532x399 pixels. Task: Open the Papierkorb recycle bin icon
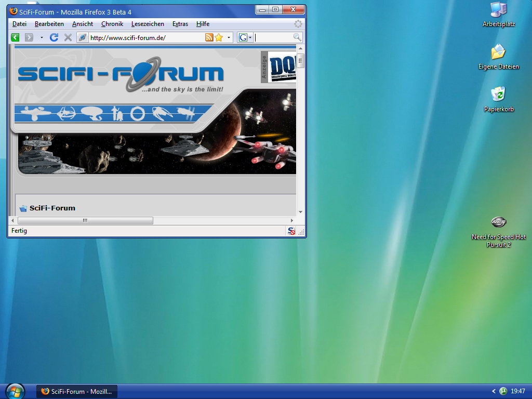click(x=498, y=95)
